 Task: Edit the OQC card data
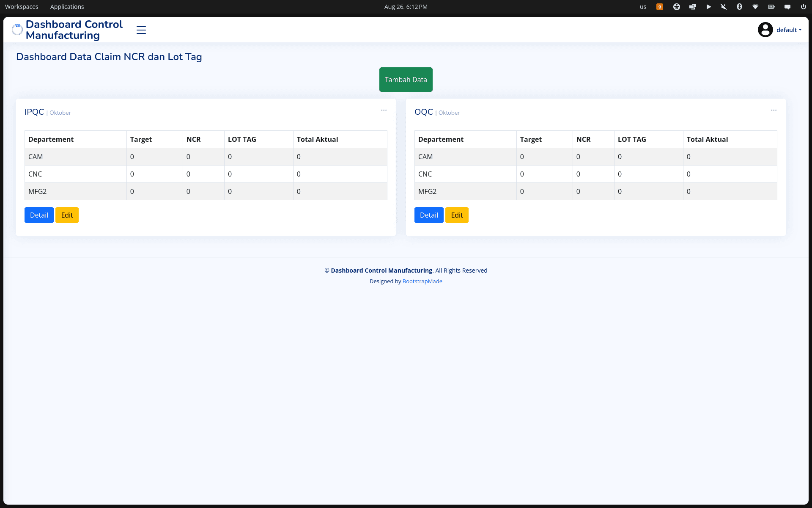click(457, 215)
